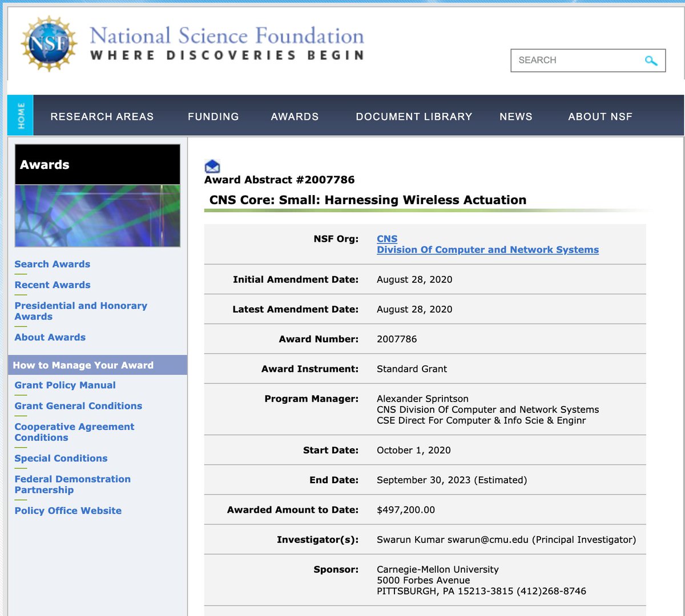Screen dimensions: 685x616
Task: Click the Award Number value 2007786
Action: click(397, 339)
